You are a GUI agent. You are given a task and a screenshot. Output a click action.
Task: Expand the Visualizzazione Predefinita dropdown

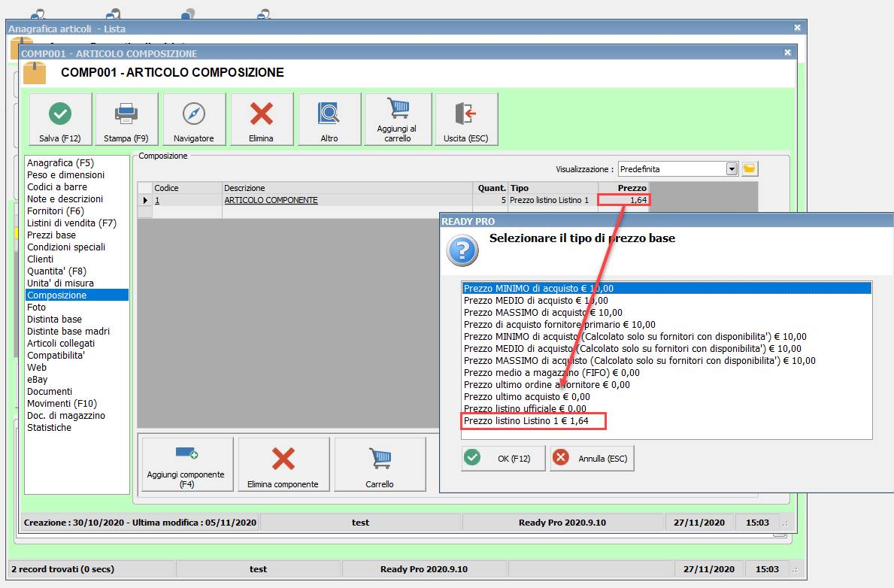[x=732, y=169]
